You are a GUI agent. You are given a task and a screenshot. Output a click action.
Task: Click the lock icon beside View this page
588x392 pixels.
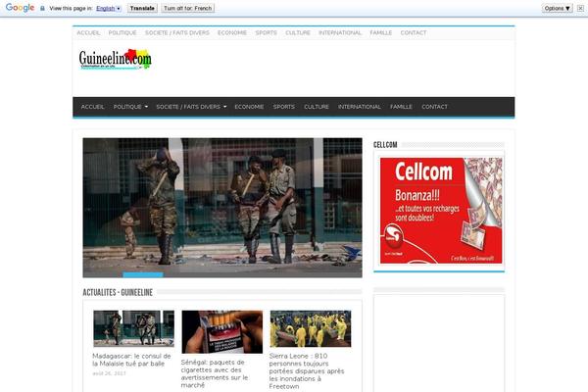(42, 8)
